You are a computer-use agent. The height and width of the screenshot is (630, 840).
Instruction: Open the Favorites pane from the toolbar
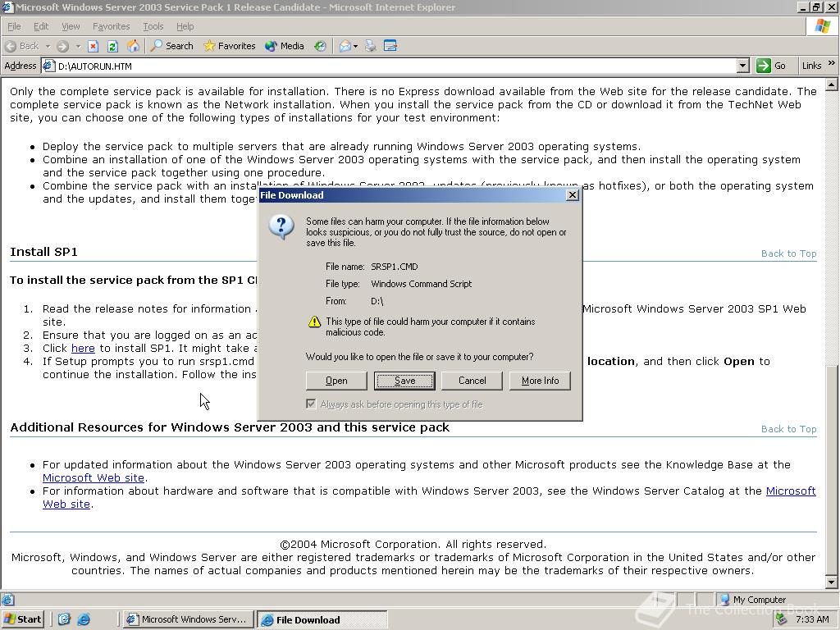tap(230, 46)
